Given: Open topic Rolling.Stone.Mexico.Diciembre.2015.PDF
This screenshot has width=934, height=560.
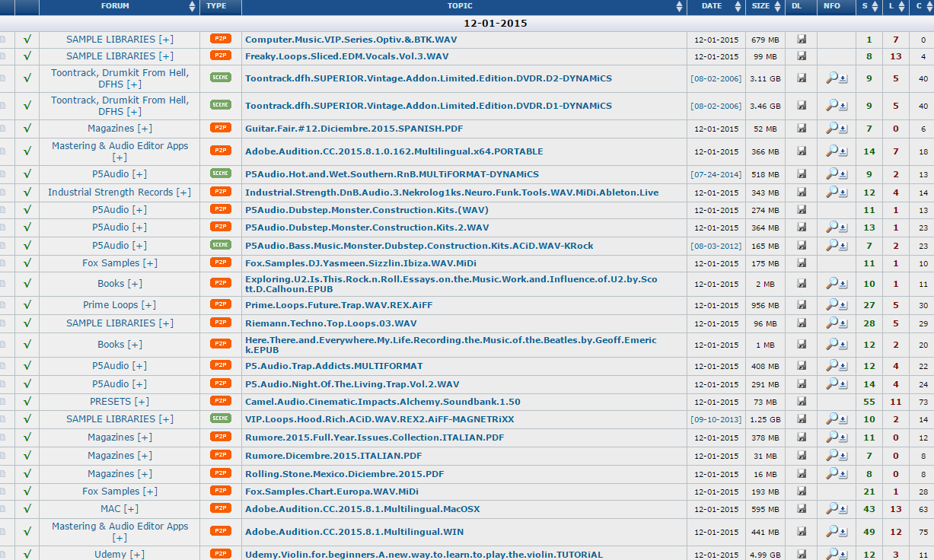Looking at the screenshot, I should [x=344, y=474].
